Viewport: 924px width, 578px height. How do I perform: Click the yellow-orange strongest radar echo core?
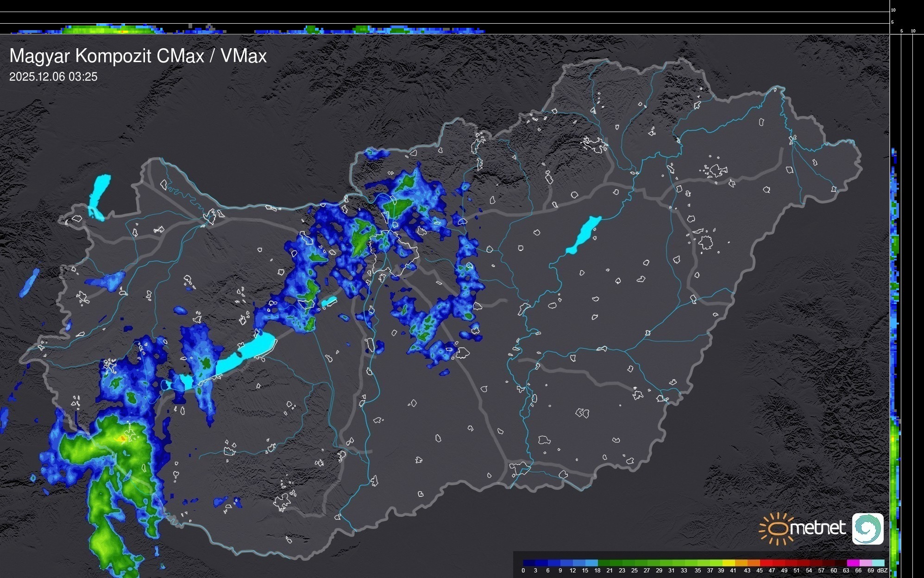[x=122, y=438]
